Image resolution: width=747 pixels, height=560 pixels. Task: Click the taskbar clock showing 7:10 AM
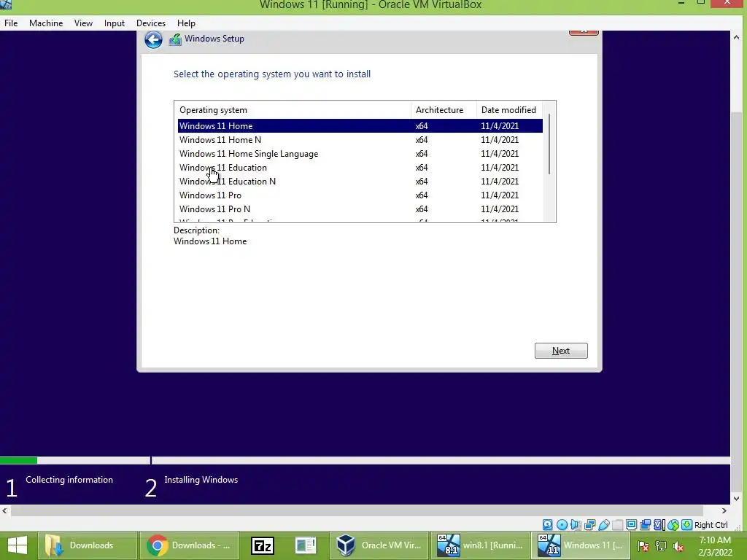pyautogui.click(x=715, y=546)
